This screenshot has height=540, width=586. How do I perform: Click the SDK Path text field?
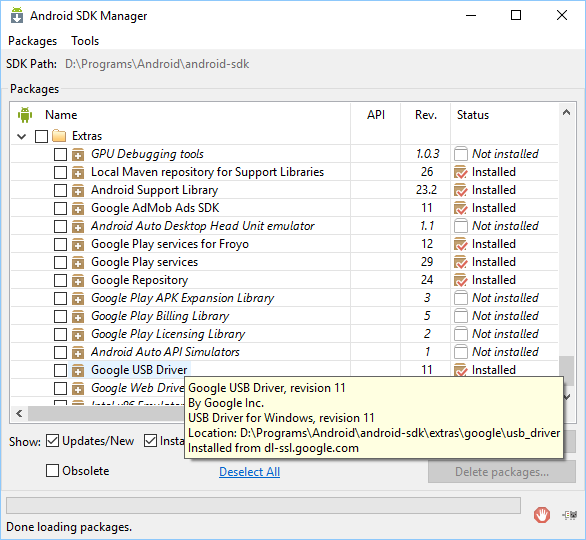pos(157,64)
